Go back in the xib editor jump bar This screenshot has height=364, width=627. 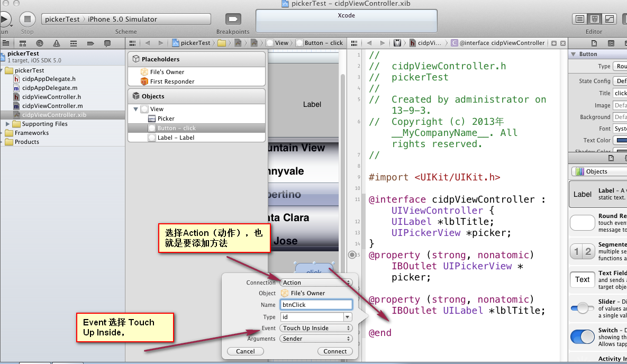coord(148,43)
